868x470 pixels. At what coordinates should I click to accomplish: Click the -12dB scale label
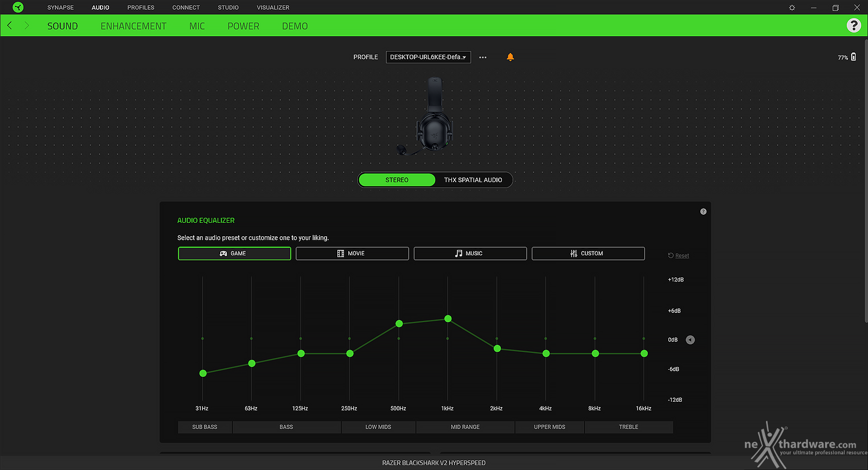[x=675, y=400]
